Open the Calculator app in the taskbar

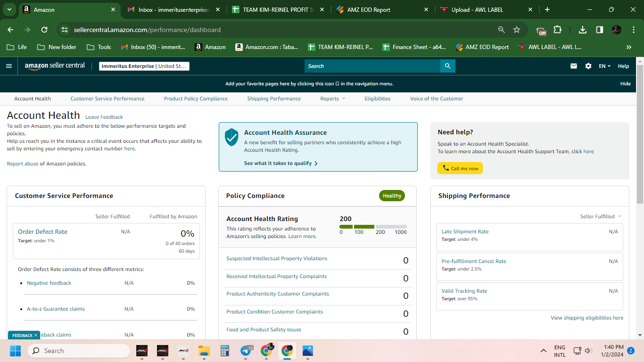[224, 351]
